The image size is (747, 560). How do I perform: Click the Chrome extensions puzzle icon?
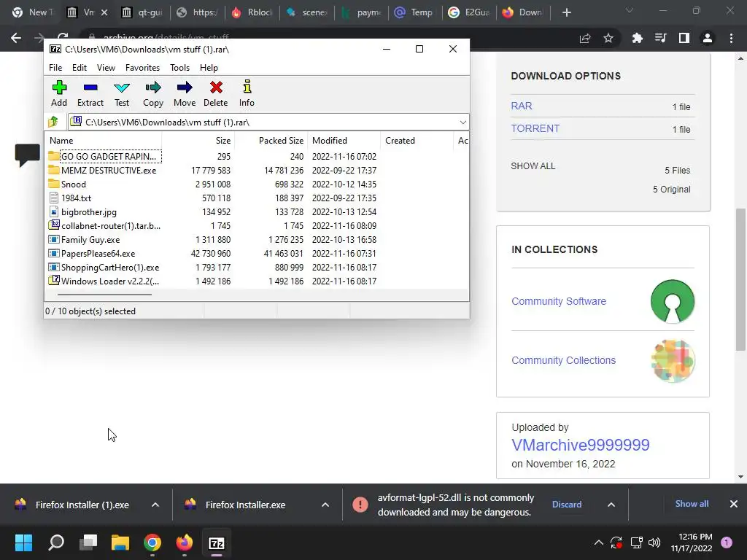[x=637, y=38]
